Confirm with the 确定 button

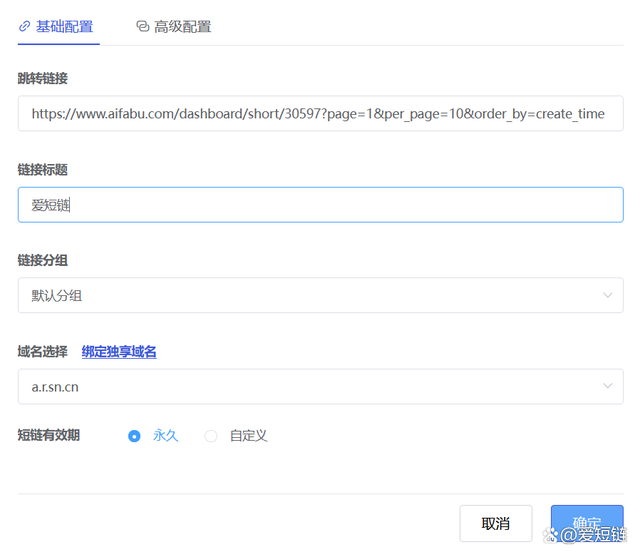tap(587, 524)
